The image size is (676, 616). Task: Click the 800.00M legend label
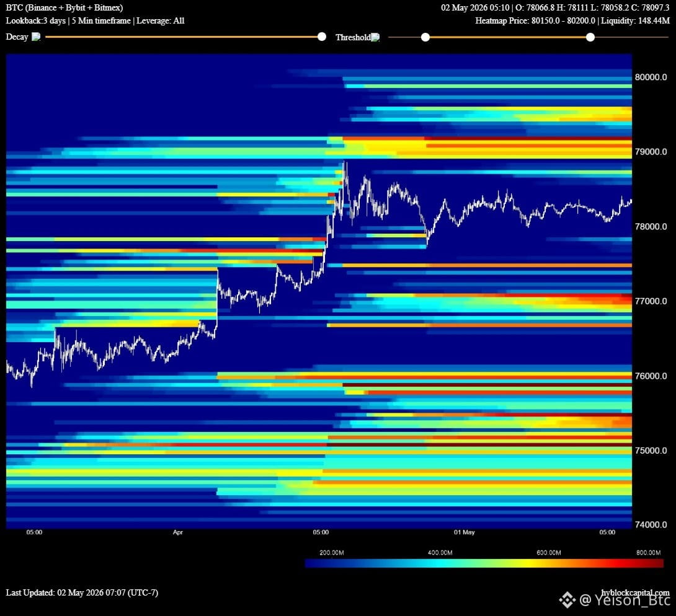coord(649,553)
